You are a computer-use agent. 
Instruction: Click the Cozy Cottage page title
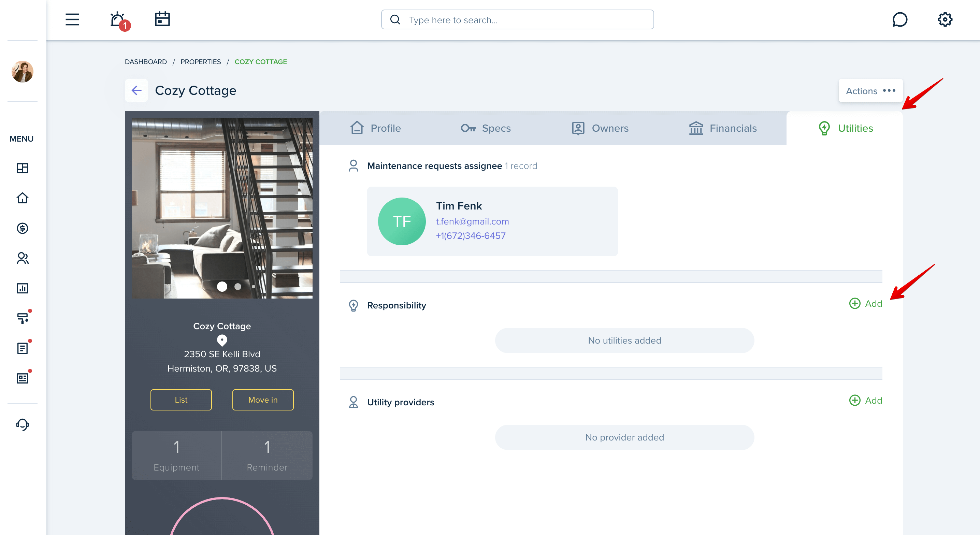pos(196,90)
